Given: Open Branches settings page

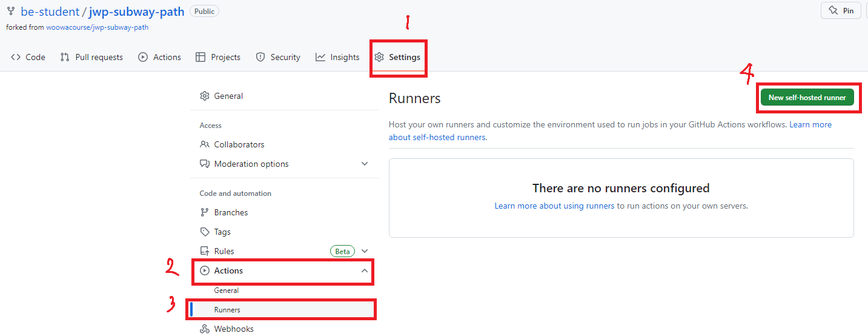Looking at the screenshot, I should 285,212.
